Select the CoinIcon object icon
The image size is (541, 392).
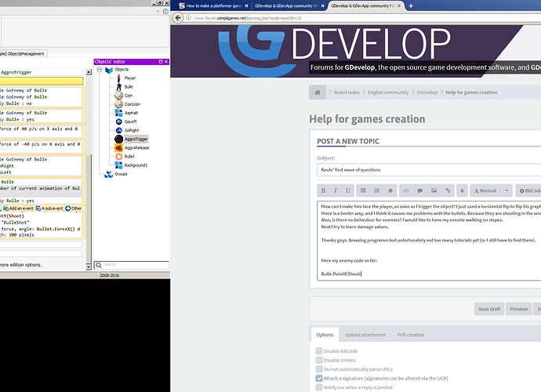coord(118,103)
